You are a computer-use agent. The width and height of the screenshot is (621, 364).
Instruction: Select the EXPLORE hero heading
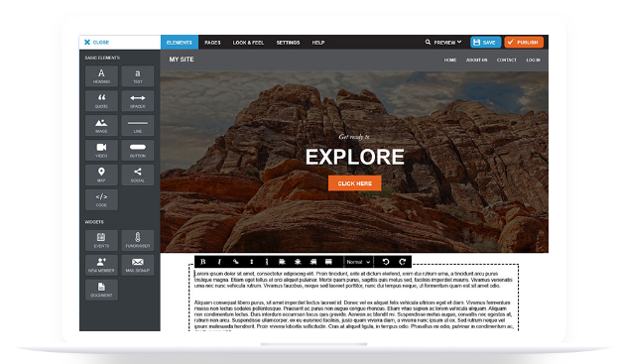(x=355, y=157)
